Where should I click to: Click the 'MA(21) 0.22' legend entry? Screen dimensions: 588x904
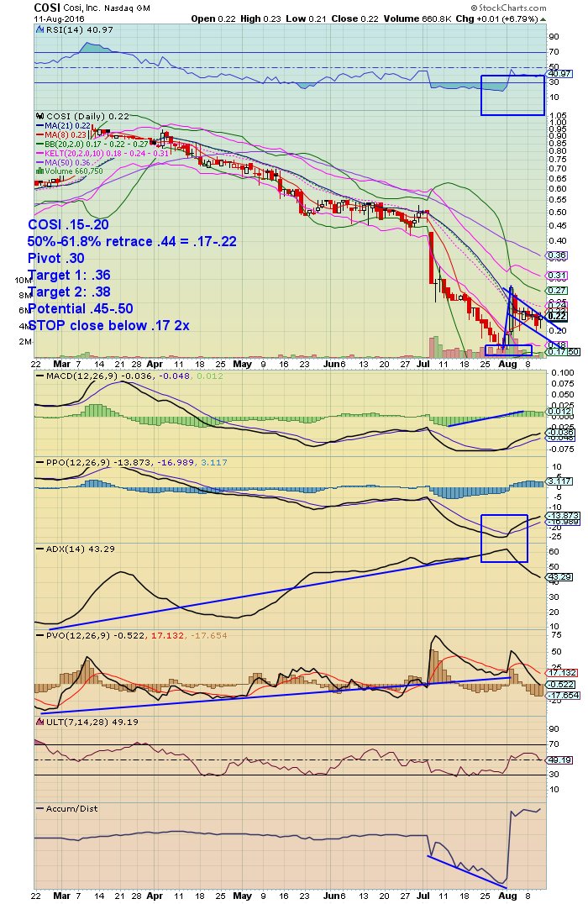click(x=67, y=126)
